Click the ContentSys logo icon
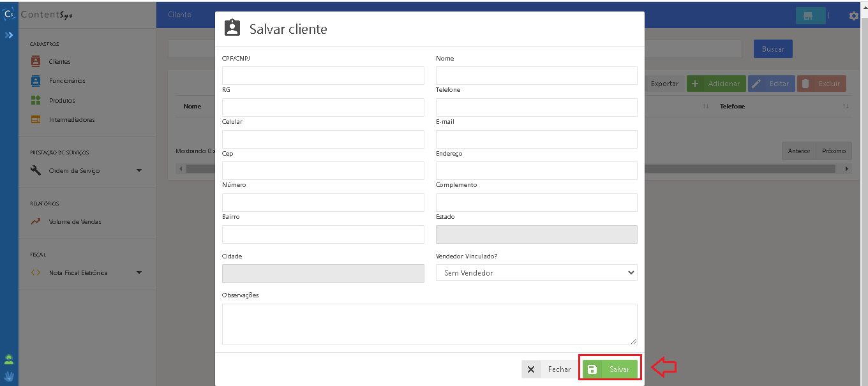This screenshot has height=386, width=868. tap(9, 14)
